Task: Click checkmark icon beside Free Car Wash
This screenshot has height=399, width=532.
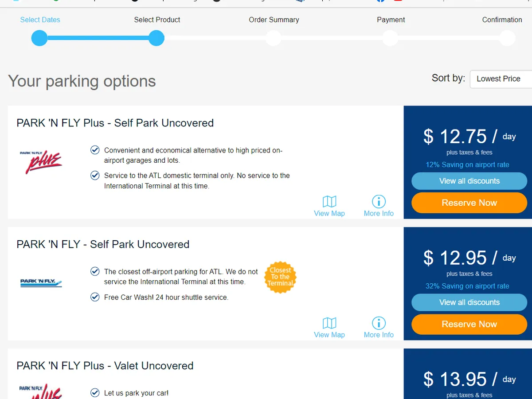Action: (x=95, y=297)
